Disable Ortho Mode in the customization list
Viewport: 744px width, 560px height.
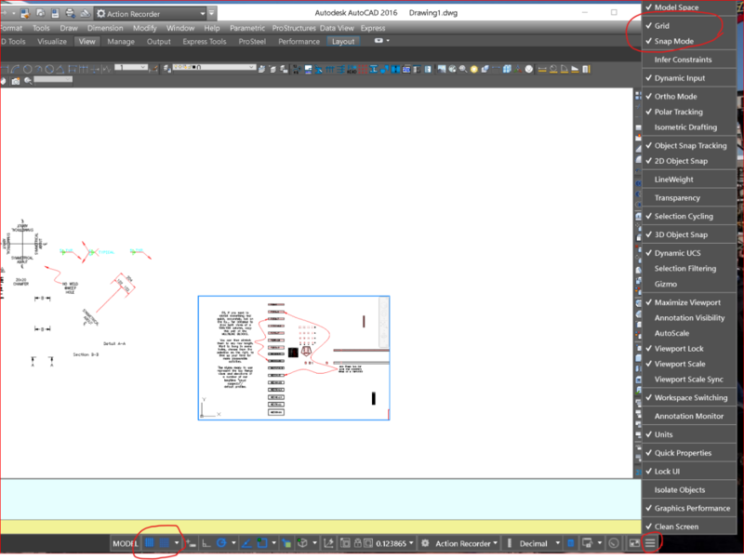click(675, 97)
